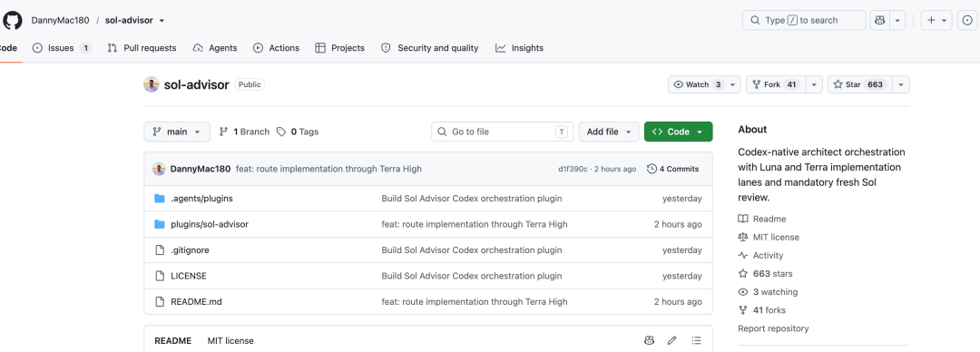Click the DannyMac180 commit author name
The height and width of the screenshot is (352, 980).
[x=201, y=169]
